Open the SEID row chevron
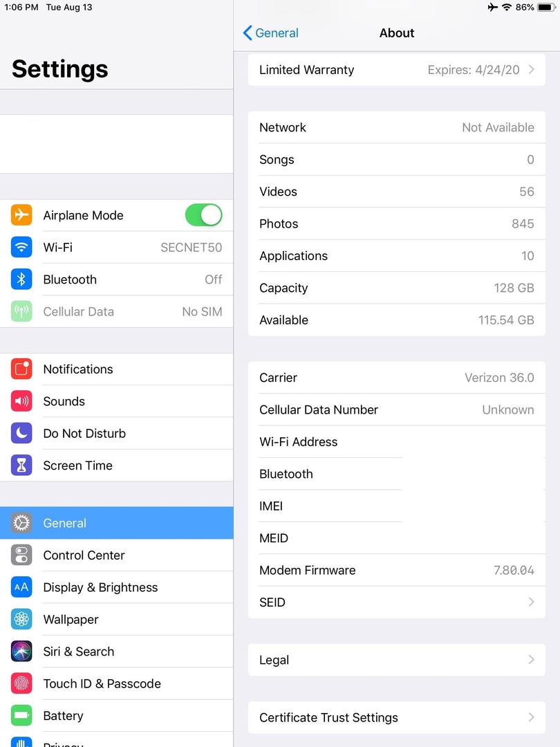Screen dimensions: 560x747 [532, 602]
